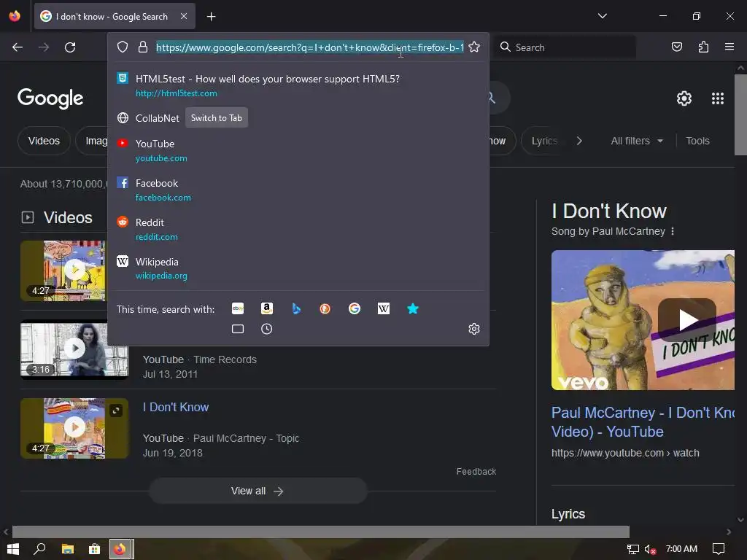Open Google quick settings gear

(684, 98)
